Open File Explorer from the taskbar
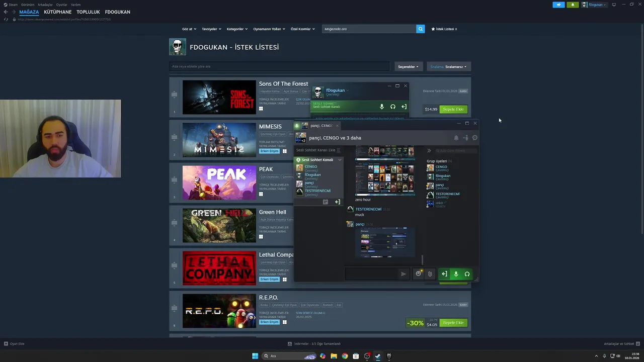The height and width of the screenshot is (362, 644). [334, 356]
